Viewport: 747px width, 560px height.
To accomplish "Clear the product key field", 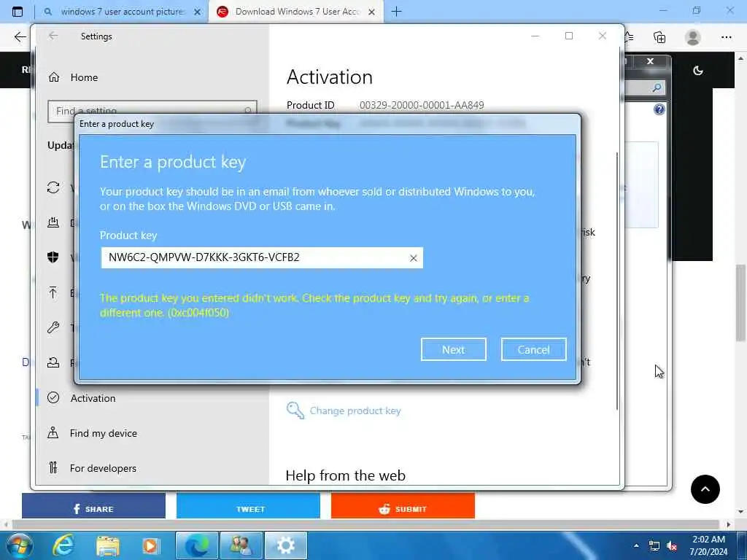I will point(414,258).
